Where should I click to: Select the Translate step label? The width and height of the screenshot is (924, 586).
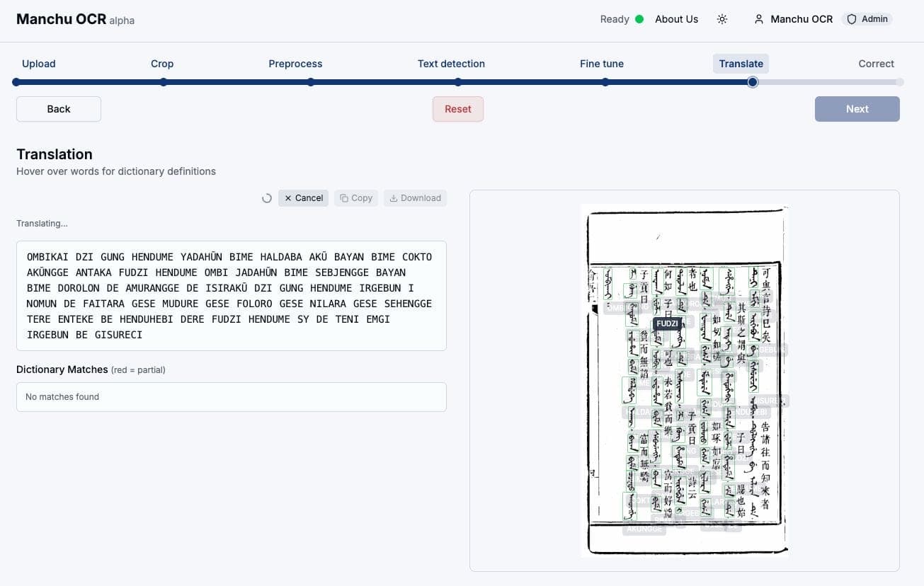point(741,64)
